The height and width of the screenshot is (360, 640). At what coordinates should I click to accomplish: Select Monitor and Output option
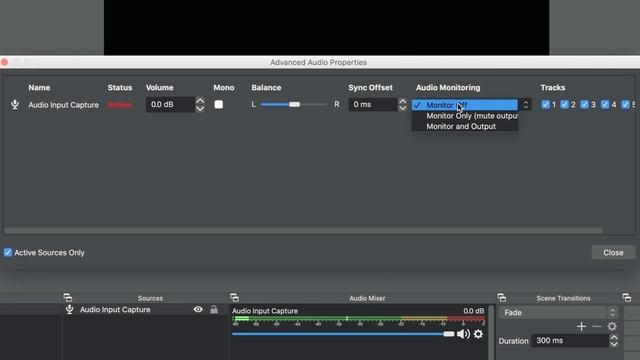[x=465, y=127]
